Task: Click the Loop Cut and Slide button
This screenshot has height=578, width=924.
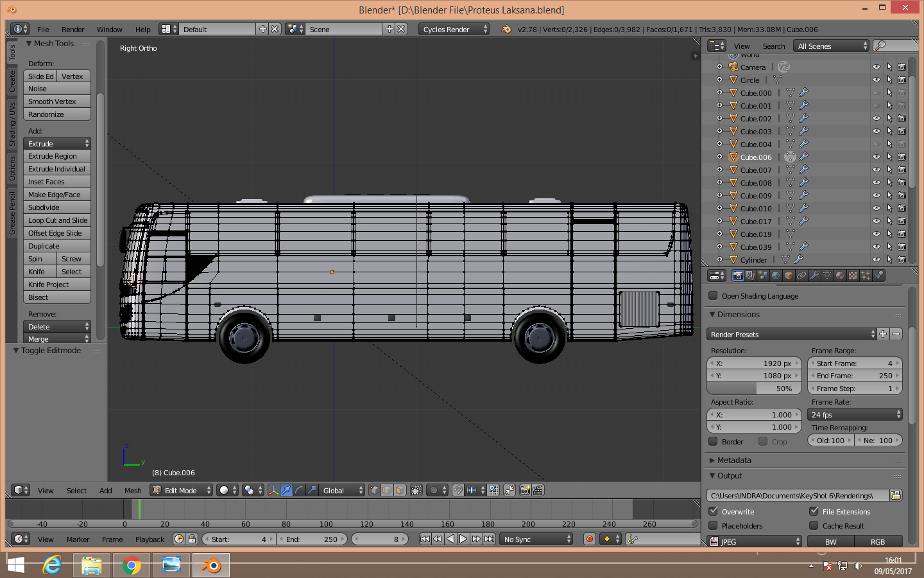Action: 57,220
